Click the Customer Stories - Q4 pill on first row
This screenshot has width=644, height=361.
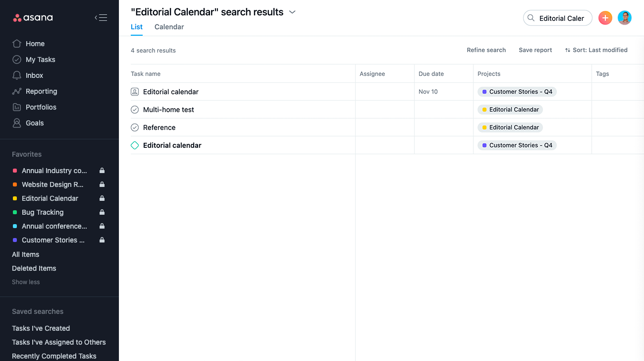[x=517, y=92]
